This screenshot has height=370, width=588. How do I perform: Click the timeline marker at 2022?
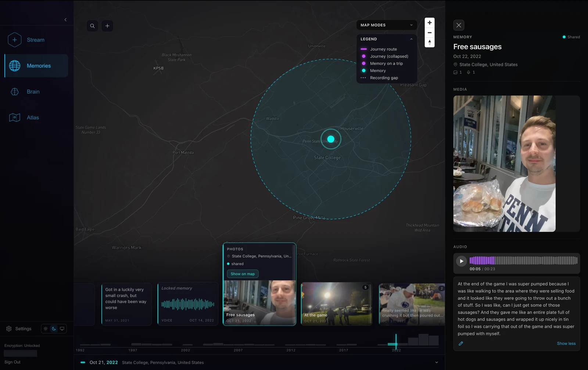tap(396, 342)
